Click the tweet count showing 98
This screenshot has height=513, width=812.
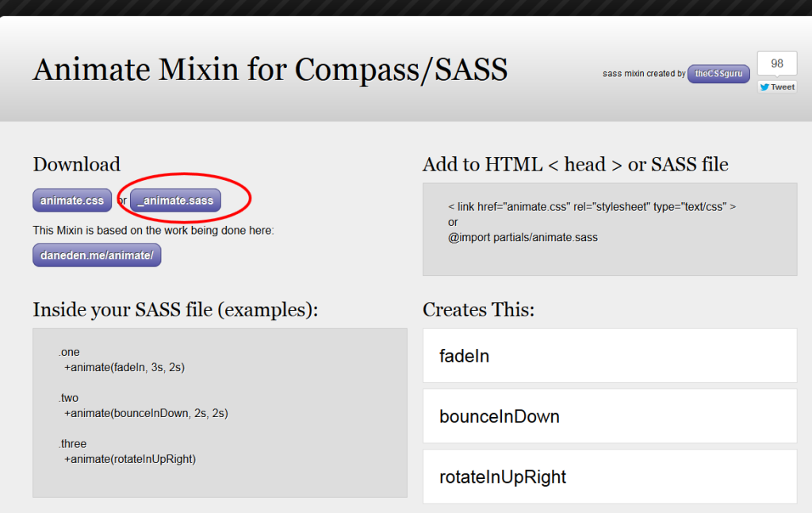(776, 63)
